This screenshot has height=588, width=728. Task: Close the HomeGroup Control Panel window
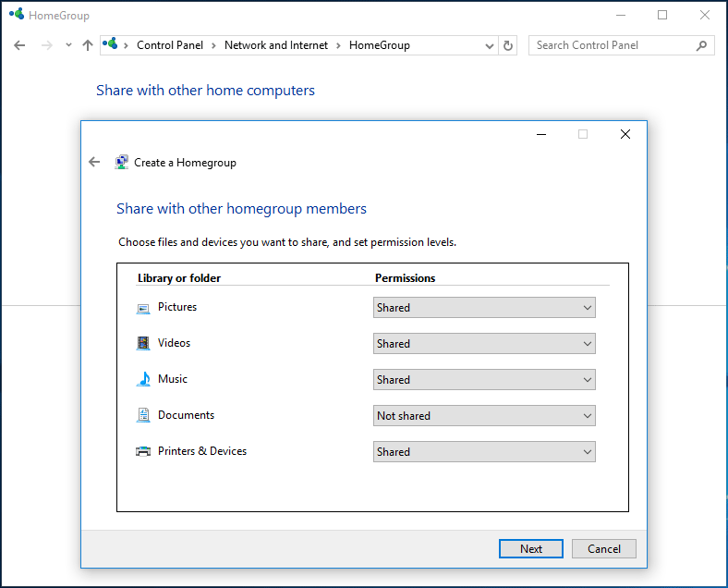click(x=705, y=15)
